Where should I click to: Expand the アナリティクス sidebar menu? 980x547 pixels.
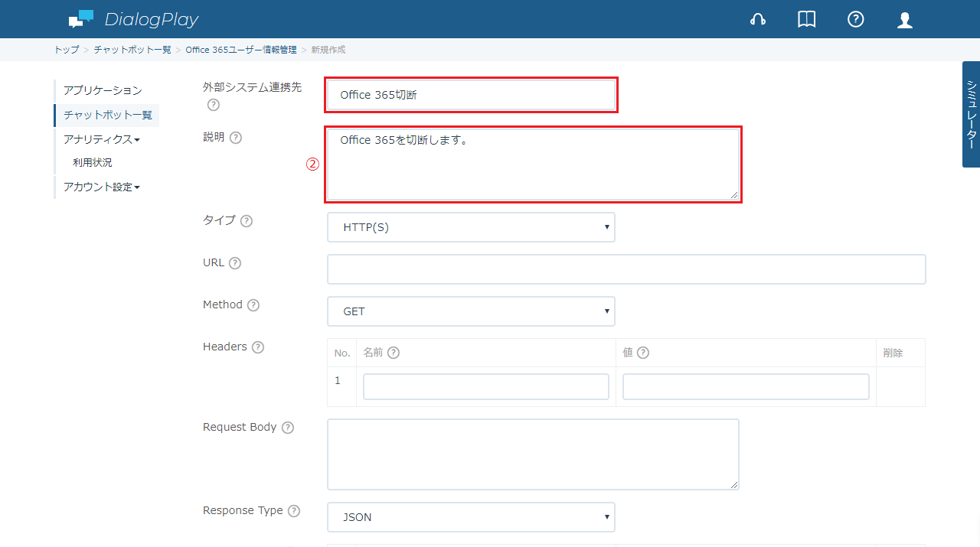click(102, 139)
